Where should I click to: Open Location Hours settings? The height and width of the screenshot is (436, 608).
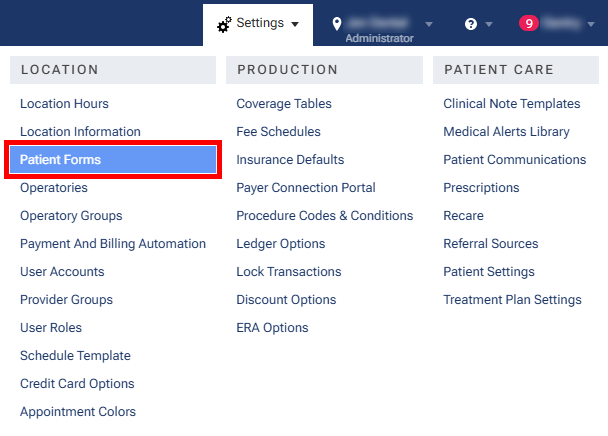pyautogui.click(x=64, y=104)
